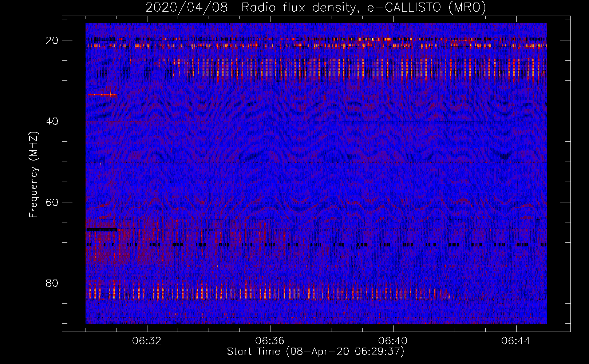Click the 80 MHz frequency tick label

pos(52,283)
